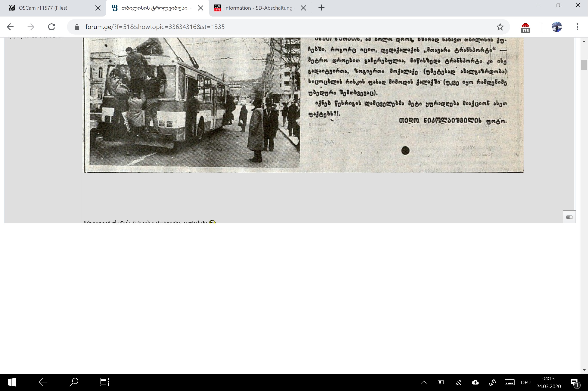The image size is (588, 391).
Task: Open a new browser tab
Action: tap(321, 8)
